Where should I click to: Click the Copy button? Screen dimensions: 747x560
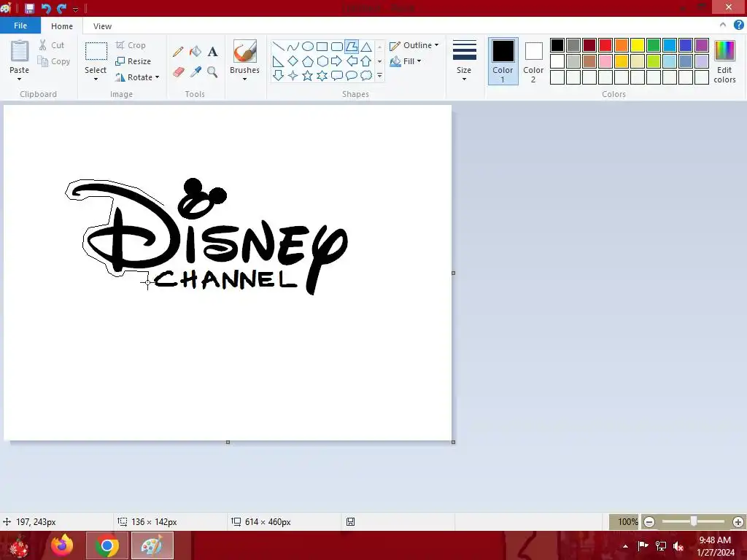[x=54, y=61]
